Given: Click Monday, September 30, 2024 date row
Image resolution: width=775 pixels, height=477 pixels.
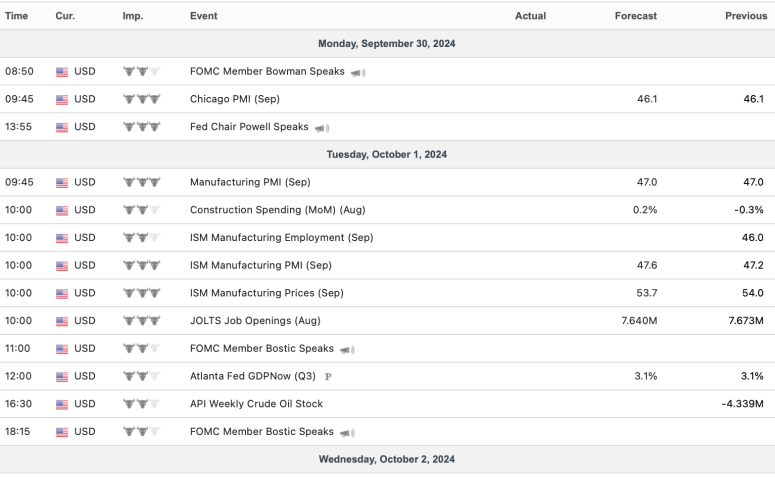Looking at the screenshot, I should coord(388,43).
